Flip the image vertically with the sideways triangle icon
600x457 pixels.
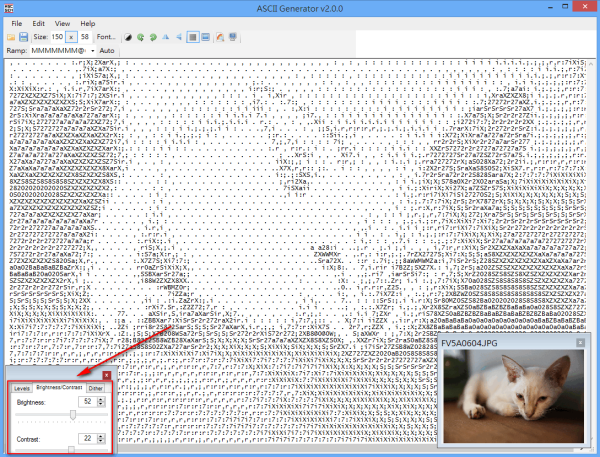179,37
